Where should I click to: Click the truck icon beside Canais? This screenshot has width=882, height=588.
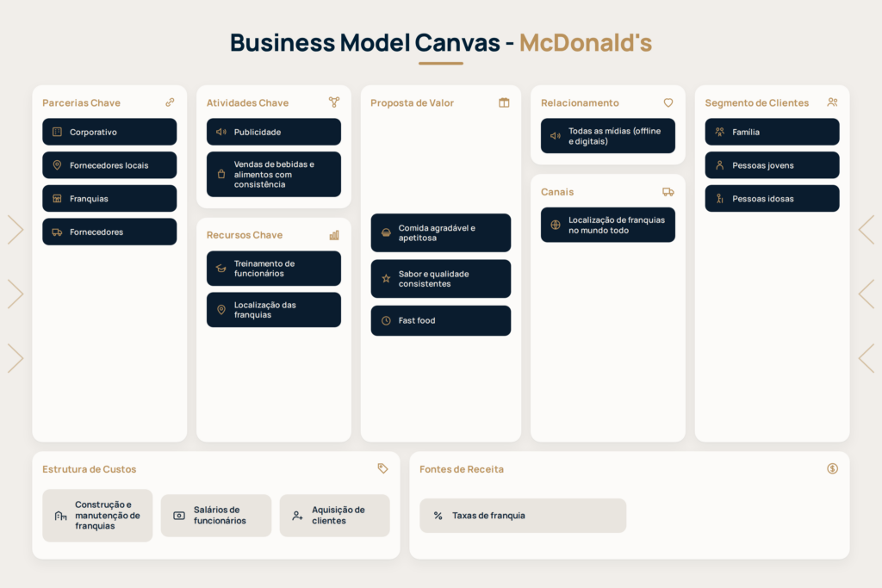pyautogui.click(x=668, y=192)
